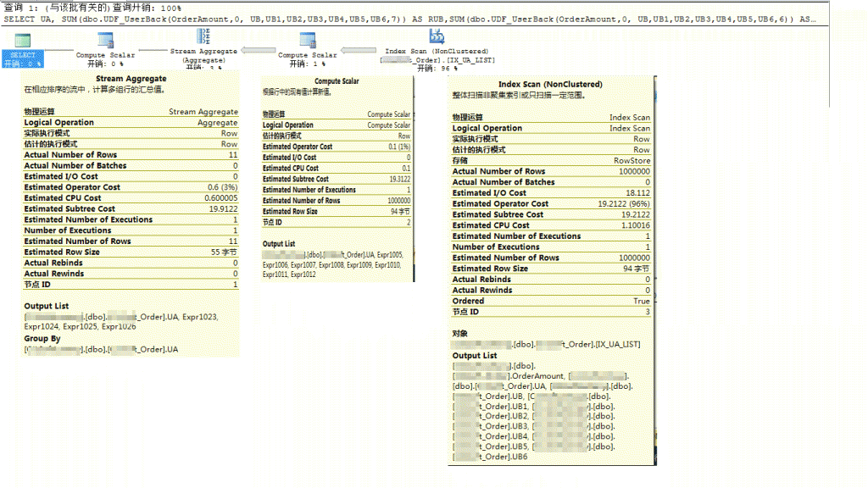The height and width of the screenshot is (488, 868).
Task: Click Actual Number of Rows in Index Scan
Action: tap(551, 171)
